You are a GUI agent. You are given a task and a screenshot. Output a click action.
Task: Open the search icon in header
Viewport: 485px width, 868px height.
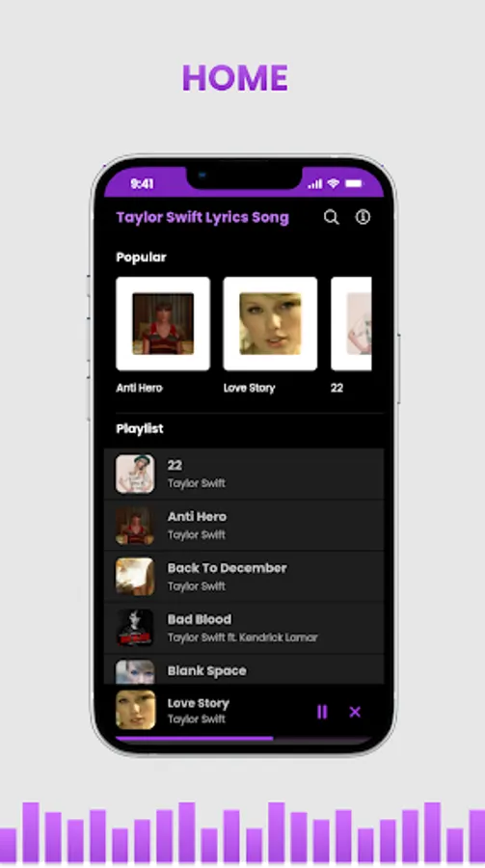(331, 217)
